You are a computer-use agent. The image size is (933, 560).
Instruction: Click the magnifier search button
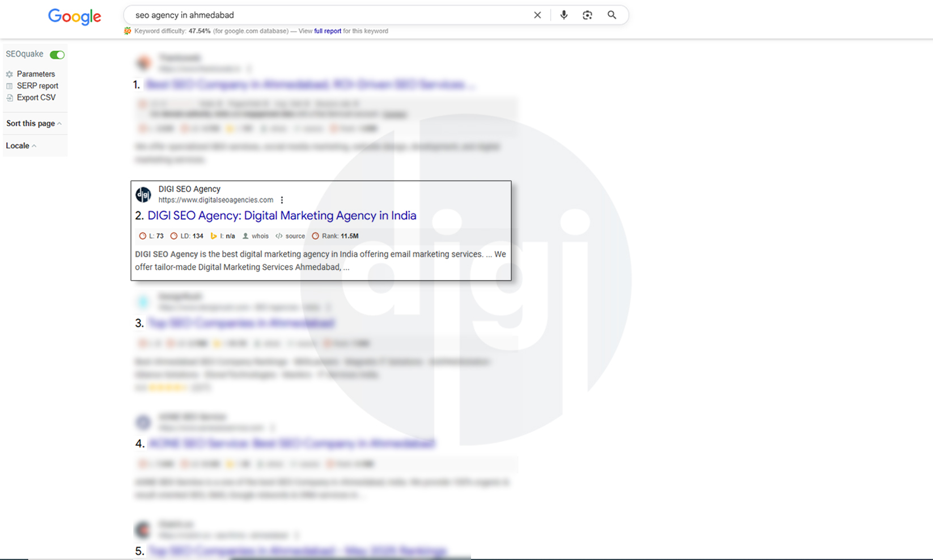tap(612, 15)
